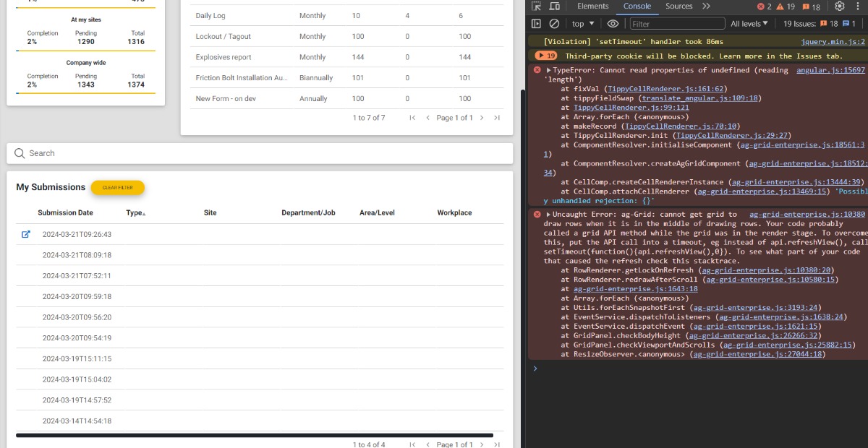Click the CLEAR FILTER button
The image size is (868, 448).
point(117,187)
